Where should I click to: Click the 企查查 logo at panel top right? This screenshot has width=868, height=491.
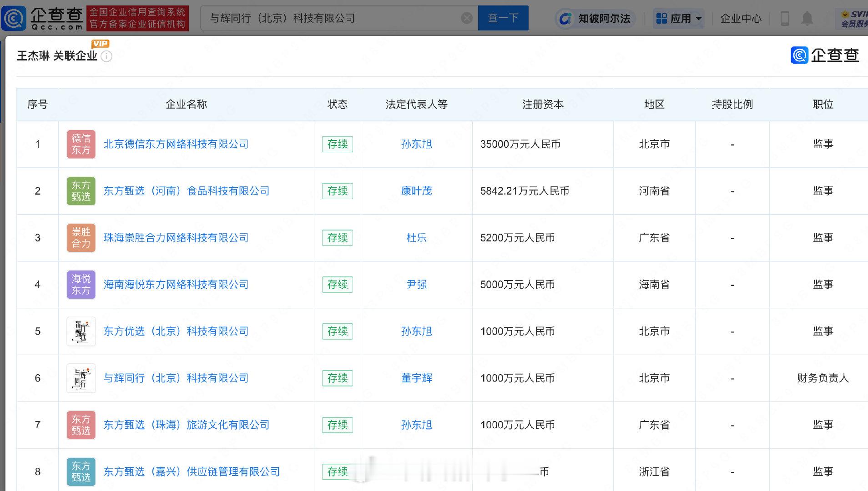(x=825, y=55)
